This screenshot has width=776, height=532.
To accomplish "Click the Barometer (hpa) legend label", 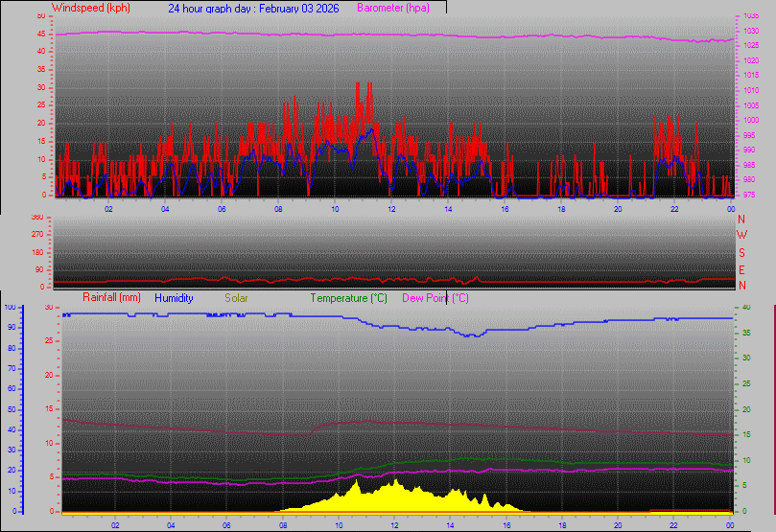I will pos(393,8).
